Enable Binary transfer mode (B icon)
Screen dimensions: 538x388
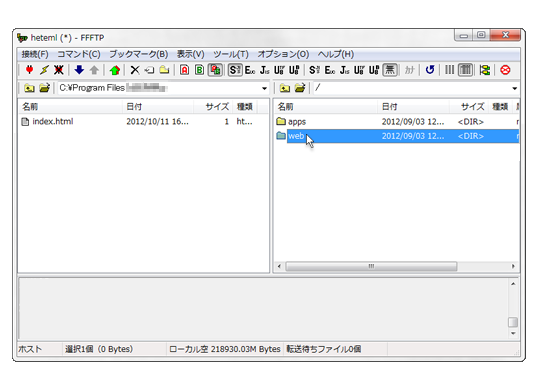pyautogui.click(x=199, y=70)
